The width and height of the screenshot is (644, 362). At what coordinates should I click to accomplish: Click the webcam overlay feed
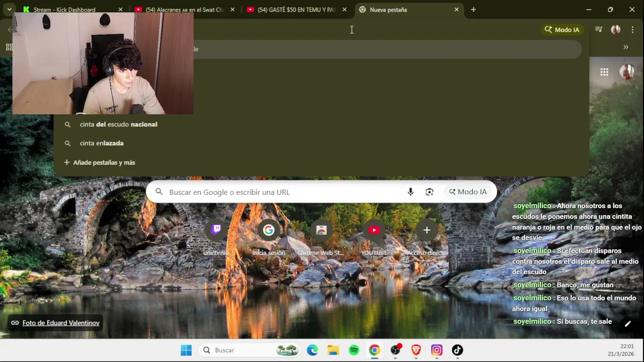pos(103,63)
